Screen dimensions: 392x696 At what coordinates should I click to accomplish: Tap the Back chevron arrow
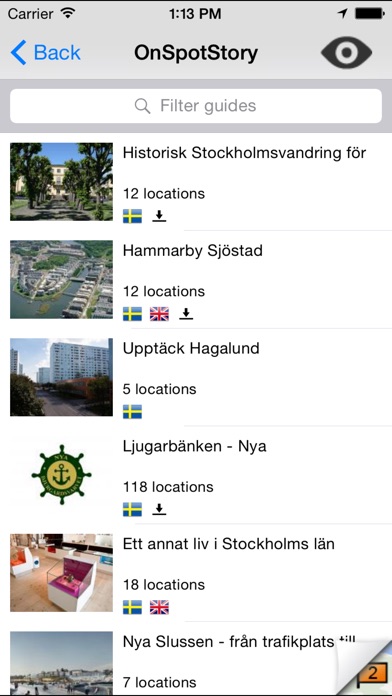[x=18, y=53]
